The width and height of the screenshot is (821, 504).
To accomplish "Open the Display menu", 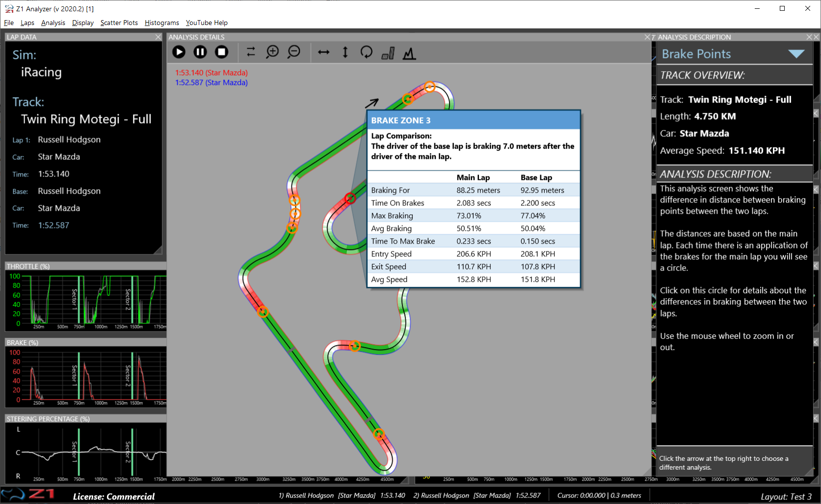I will 83,23.
